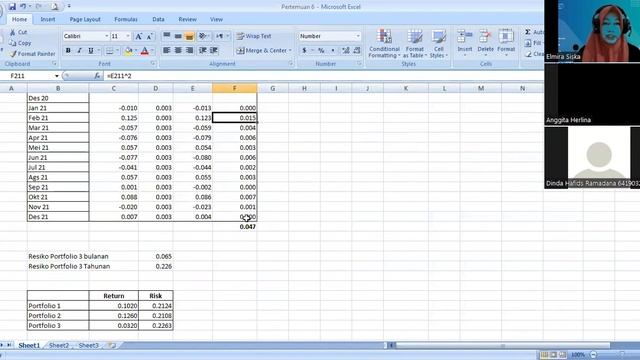Click the Decrease Decimal icon

(x=357, y=50)
